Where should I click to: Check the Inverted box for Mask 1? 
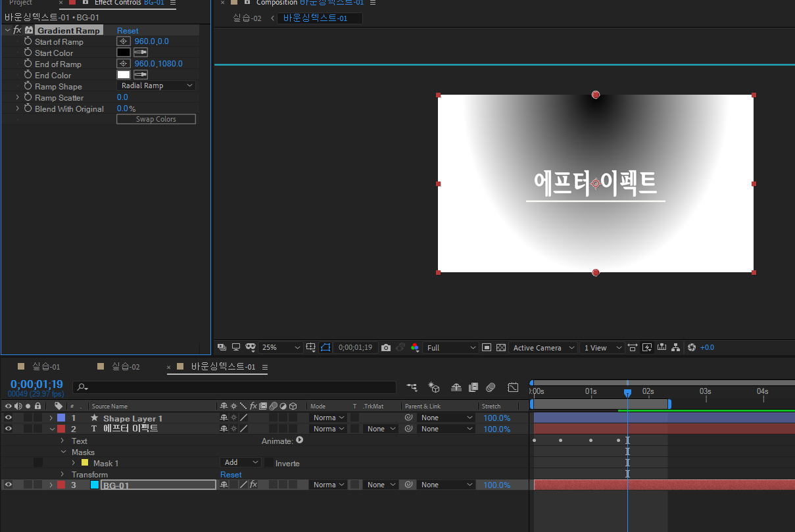[x=269, y=463]
